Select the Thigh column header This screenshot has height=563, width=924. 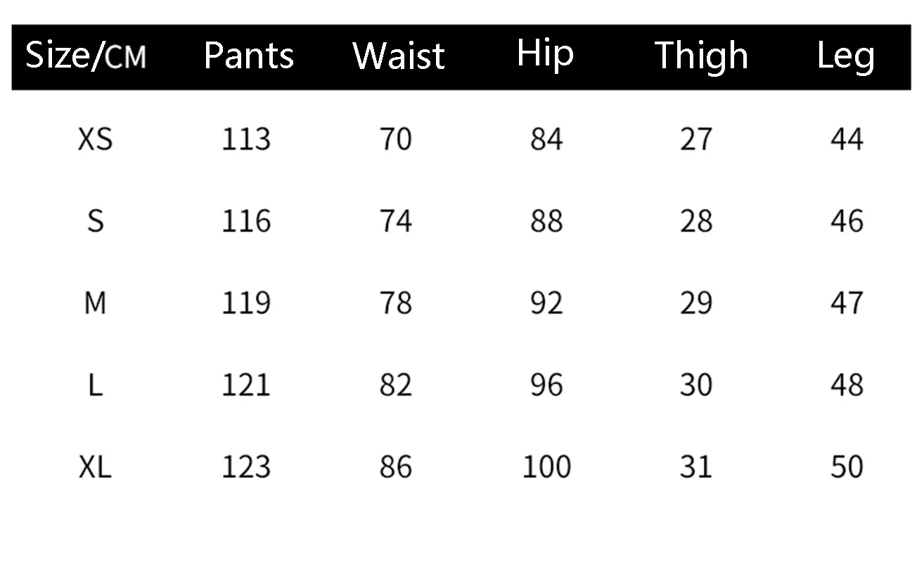tap(701, 56)
